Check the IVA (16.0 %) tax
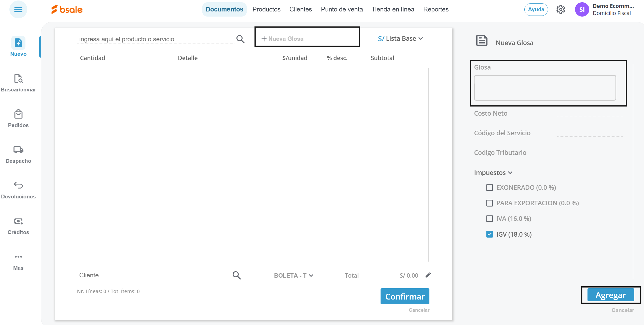This screenshot has width=644, height=325. [489, 219]
